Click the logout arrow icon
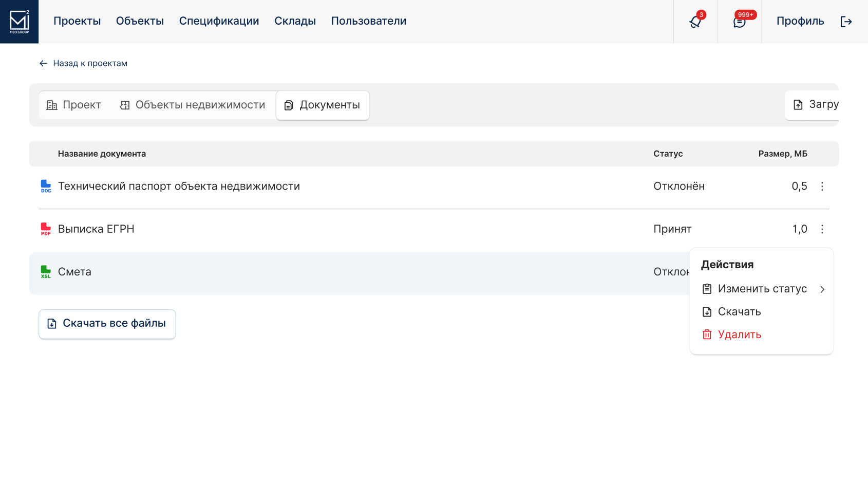The image size is (868, 482). (846, 22)
